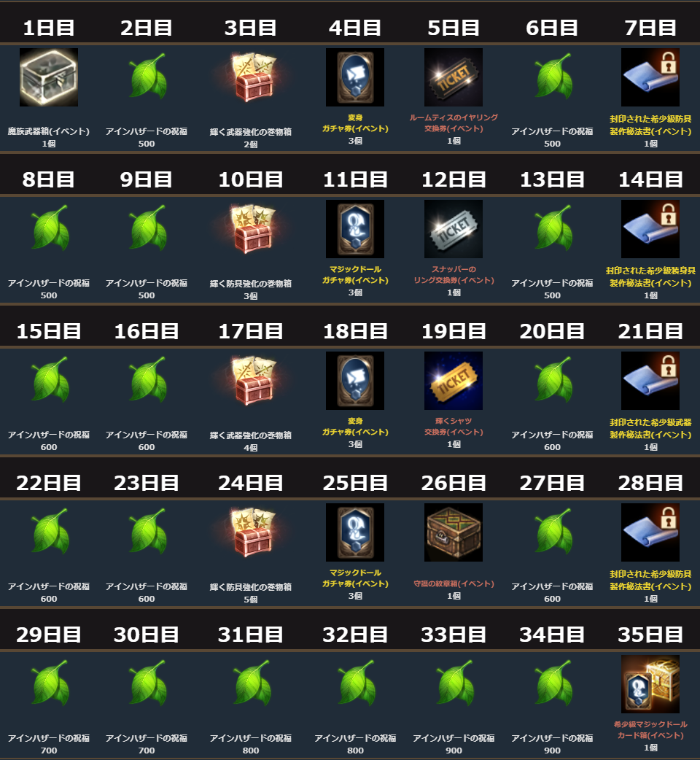Click the Day 33 leaf icon worth 900
The width and height of the screenshot is (700, 760).
(455, 683)
